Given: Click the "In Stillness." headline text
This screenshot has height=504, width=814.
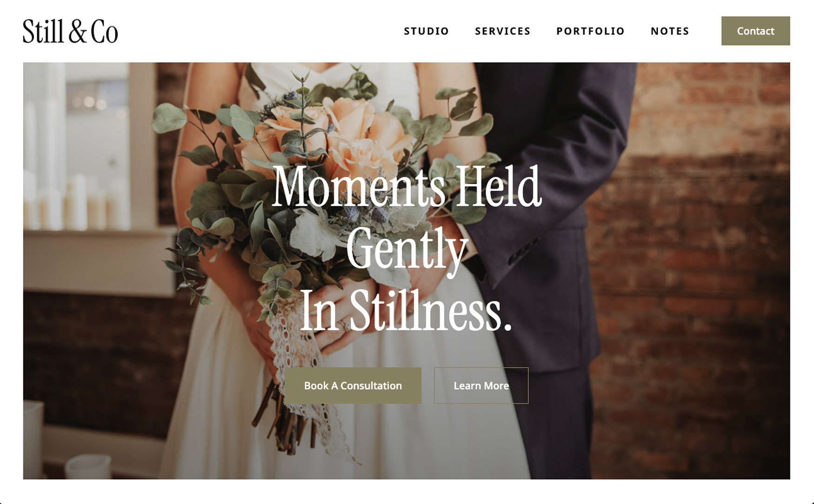Looking at the screenshot, I should [406, 311].
